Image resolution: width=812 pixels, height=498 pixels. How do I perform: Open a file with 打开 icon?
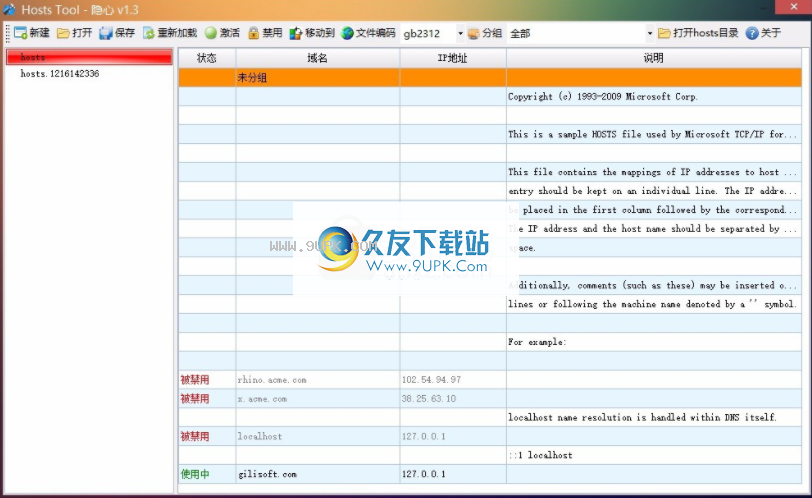[x=63, y=33]
